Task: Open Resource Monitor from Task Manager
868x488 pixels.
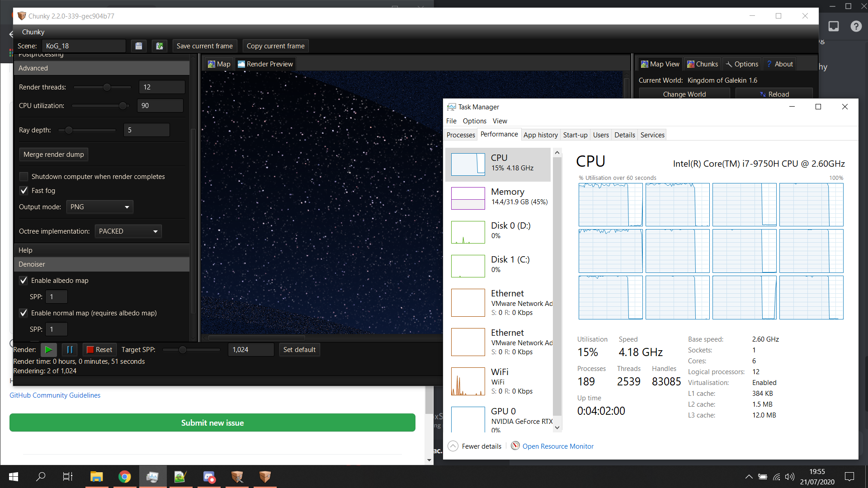Action: pos(558,446)
